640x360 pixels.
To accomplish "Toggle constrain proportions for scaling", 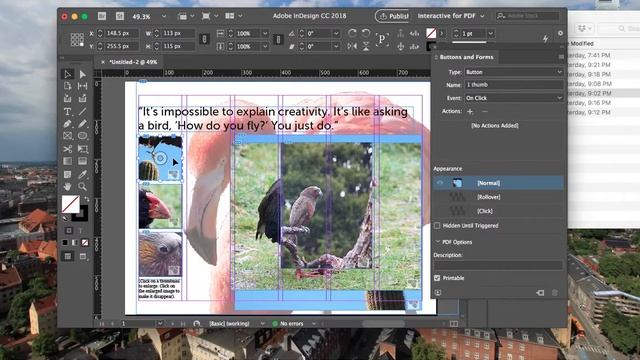I will click(278, 39).
